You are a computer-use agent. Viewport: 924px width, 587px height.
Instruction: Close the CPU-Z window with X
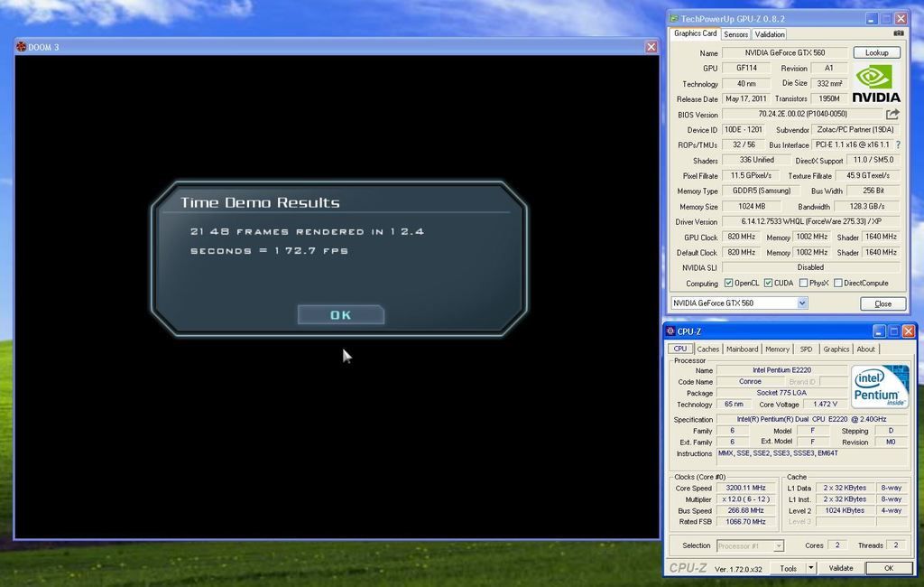click(908, 331)
